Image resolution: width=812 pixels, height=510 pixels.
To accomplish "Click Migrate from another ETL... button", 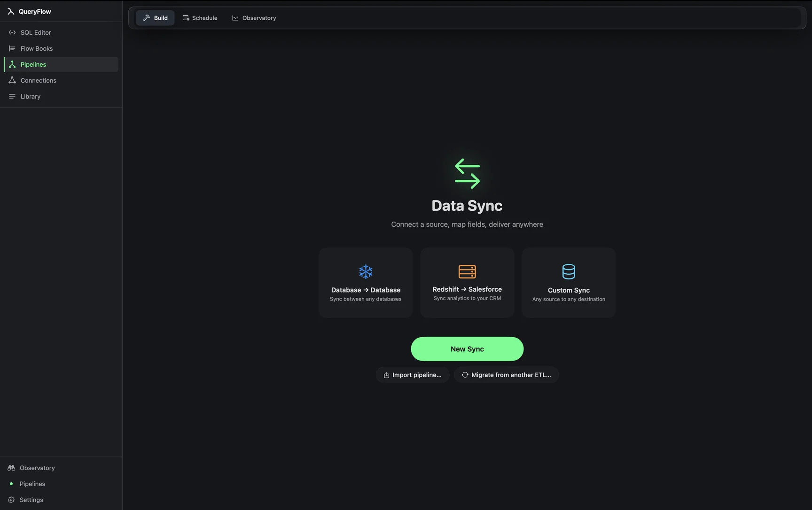I will (x=507, y=375).
